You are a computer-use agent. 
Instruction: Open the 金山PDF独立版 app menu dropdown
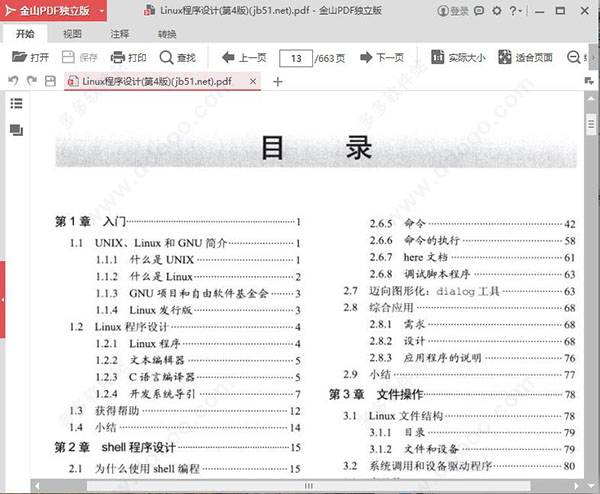click(102, 11)
